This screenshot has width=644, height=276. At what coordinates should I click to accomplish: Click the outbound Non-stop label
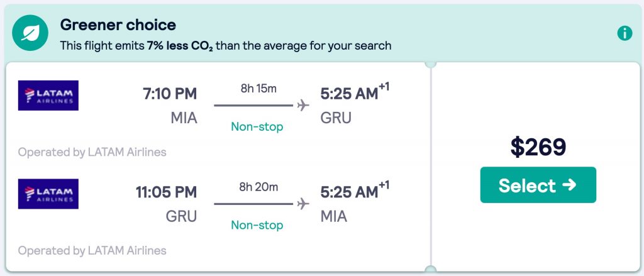click(x=257, y=126)
